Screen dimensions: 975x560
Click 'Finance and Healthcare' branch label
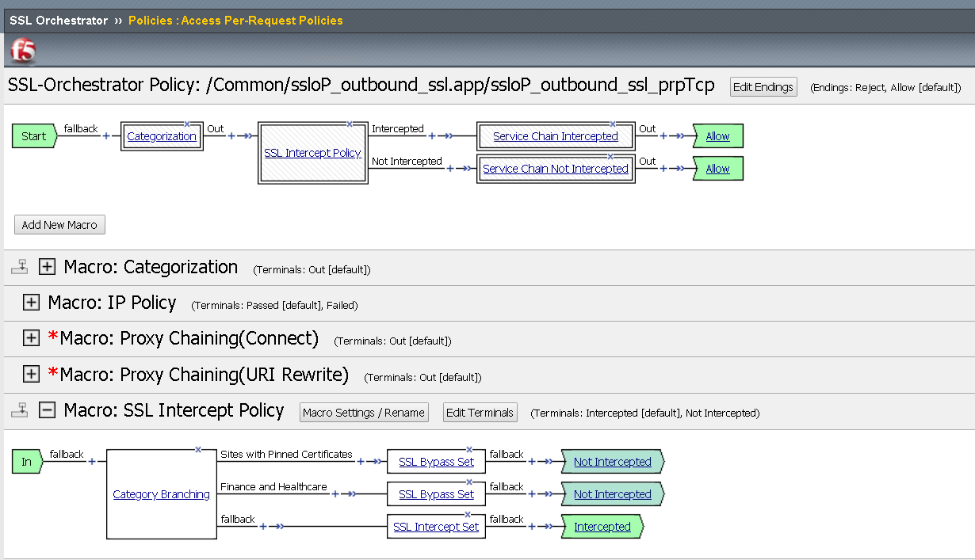tap(273, 487)
